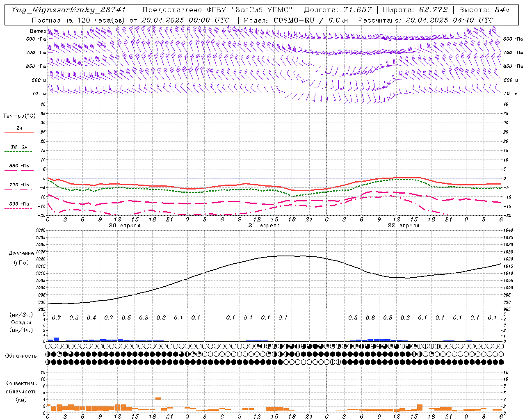Click the Высота: 84м value
Image resolution: width=525 pixels, height=420 pixels.
[484, 10]
